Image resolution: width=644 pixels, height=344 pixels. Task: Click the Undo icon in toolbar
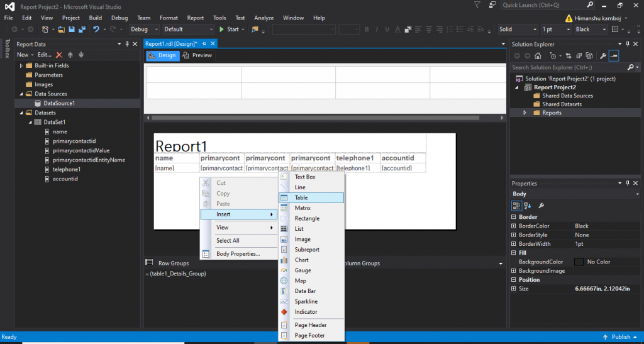[x=96, y=29]
